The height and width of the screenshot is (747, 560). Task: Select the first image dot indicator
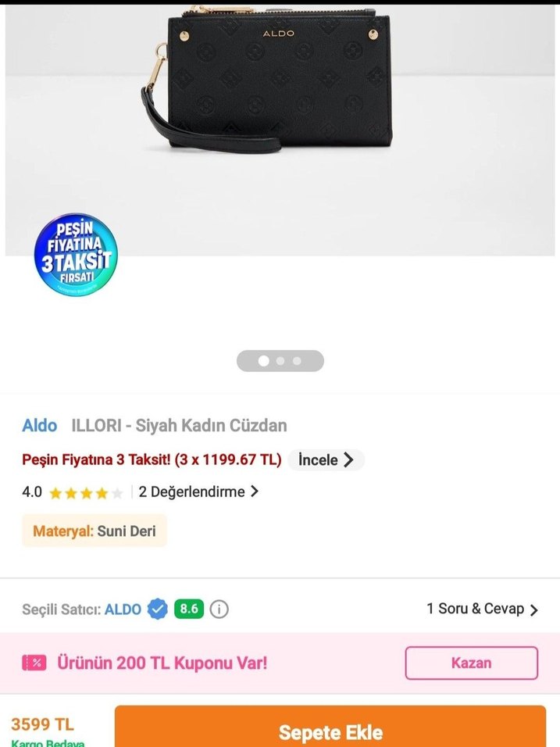pyautogui.click(x=263, y=361)
